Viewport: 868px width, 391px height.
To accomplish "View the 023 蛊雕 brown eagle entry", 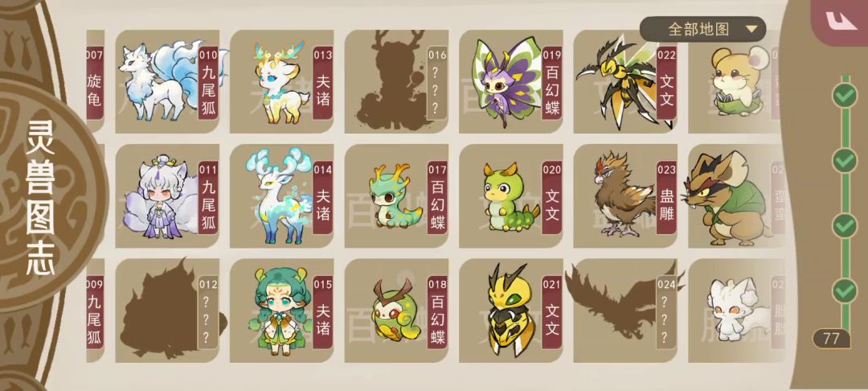I will click(625, 196).
